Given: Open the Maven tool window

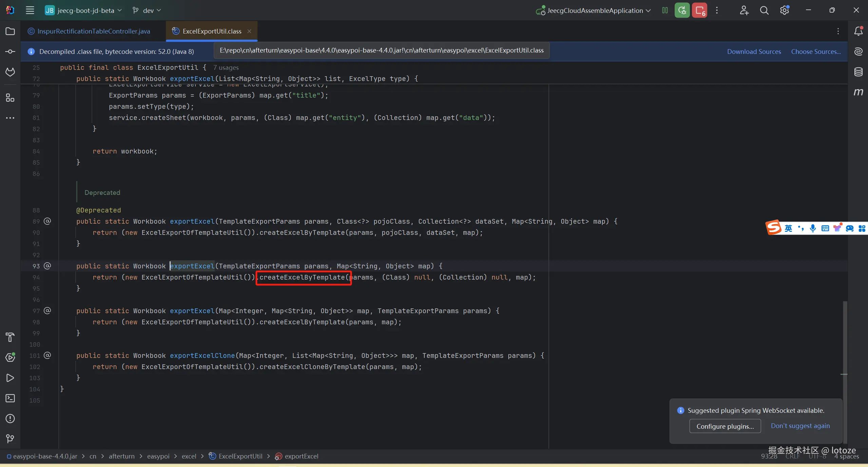Looking at the screenshot, I should coord(858,92).
